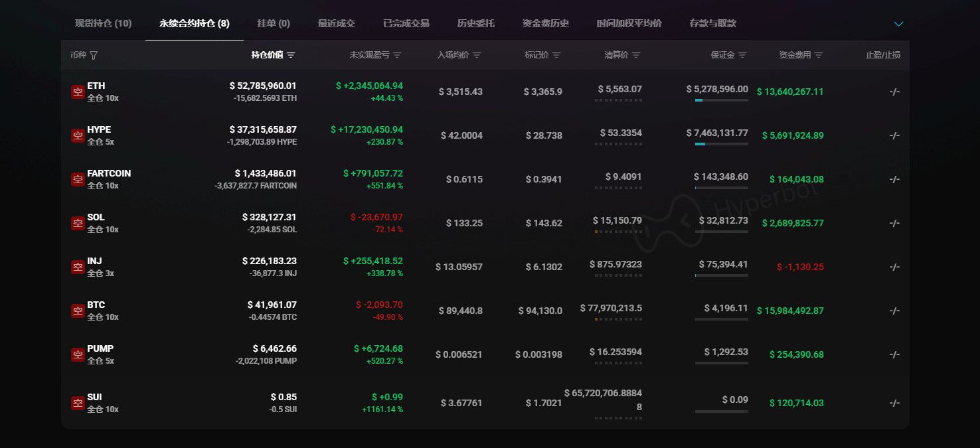This screenshot has width=980, height=448.
Task: Click the SUI 止盈/止损 cell
Action: (x=894, y=403)
